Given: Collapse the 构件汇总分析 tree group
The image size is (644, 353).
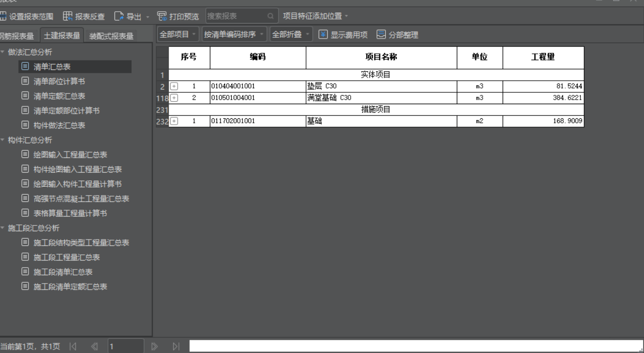Looking at the screenshot, I should point(2,140).
